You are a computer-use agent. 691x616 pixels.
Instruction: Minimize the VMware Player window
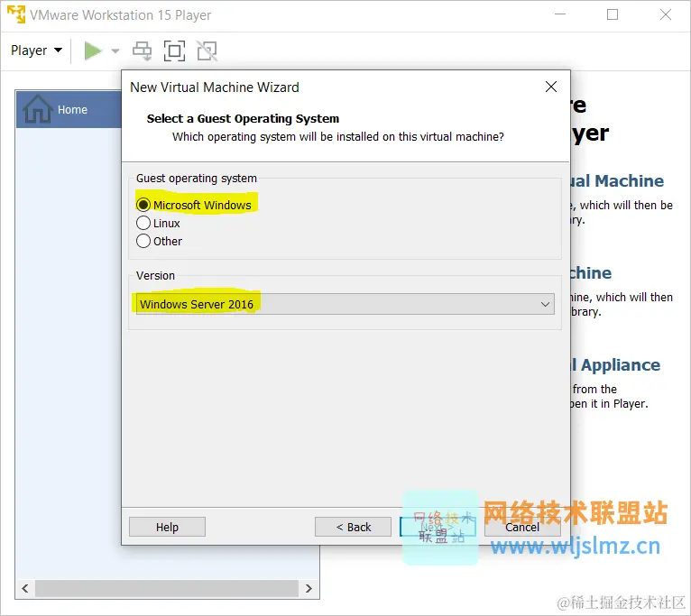[x=560, y=14]
